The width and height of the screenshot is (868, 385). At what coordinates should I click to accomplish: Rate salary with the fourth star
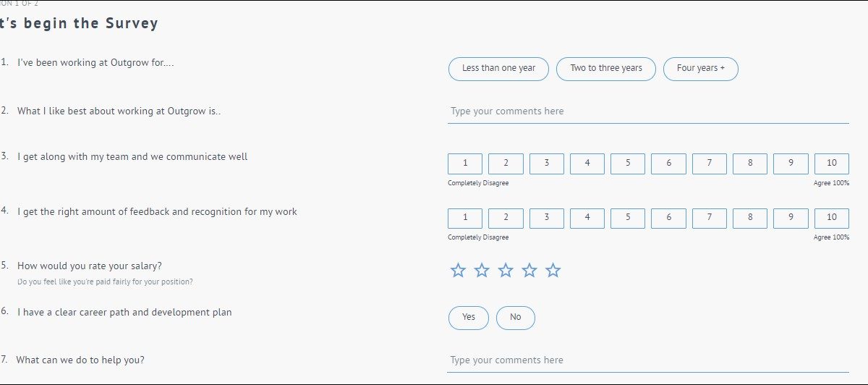[529, 271]
